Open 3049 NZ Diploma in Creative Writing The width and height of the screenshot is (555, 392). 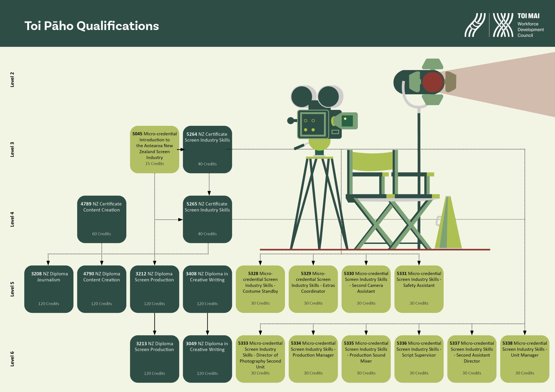pos(207,359)
